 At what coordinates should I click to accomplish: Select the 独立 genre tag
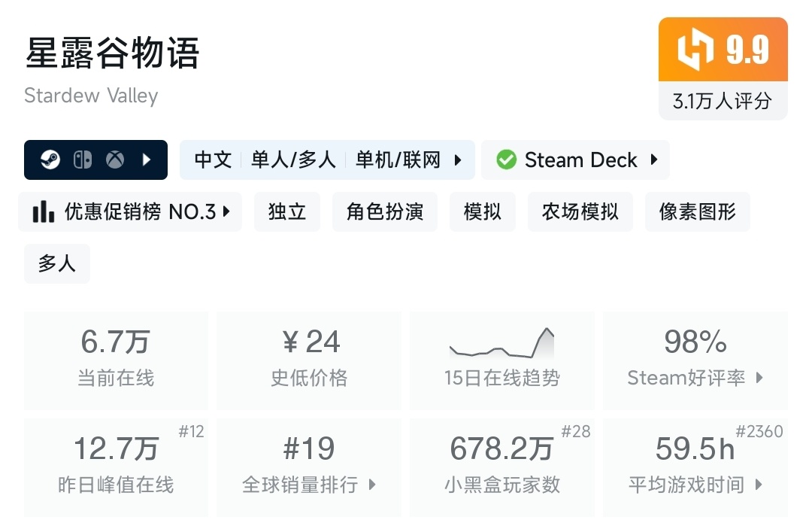[x=287, y=212]
